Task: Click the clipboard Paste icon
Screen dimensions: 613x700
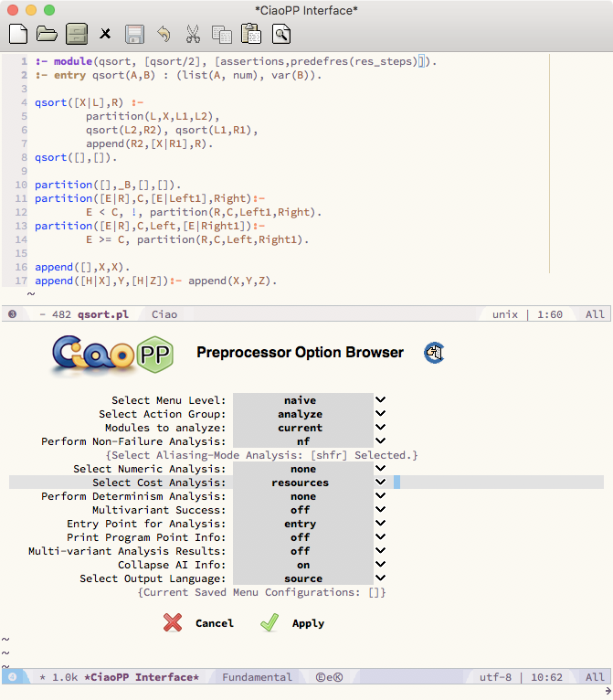Action: [x=251, y=35]
